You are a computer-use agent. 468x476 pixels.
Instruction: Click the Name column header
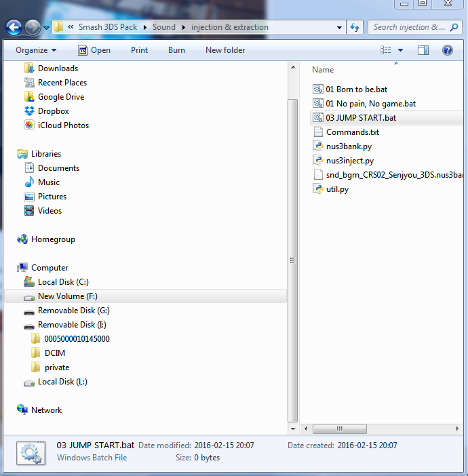pyautogui.click(x=323, y=70)
